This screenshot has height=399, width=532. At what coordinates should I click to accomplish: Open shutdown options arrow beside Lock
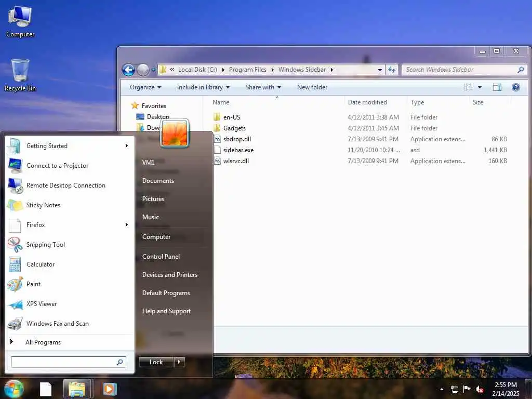[x=179, y=362]
